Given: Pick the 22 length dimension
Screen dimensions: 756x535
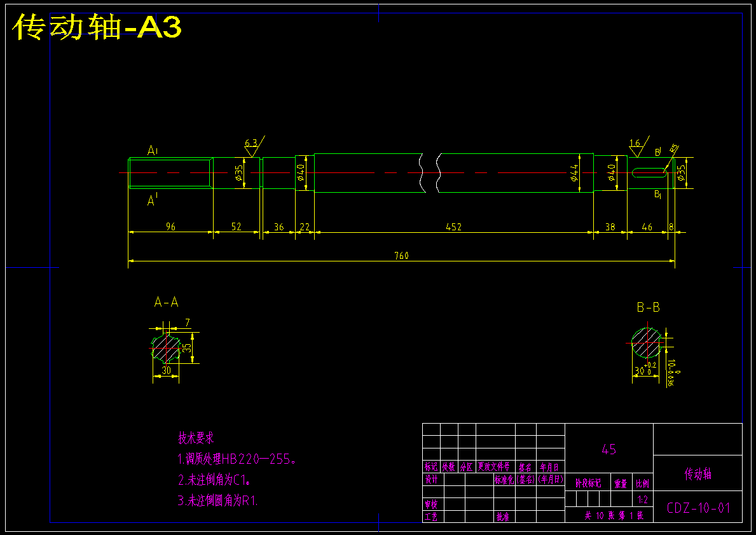Looking at the screenshot, I should coord(305,226).
